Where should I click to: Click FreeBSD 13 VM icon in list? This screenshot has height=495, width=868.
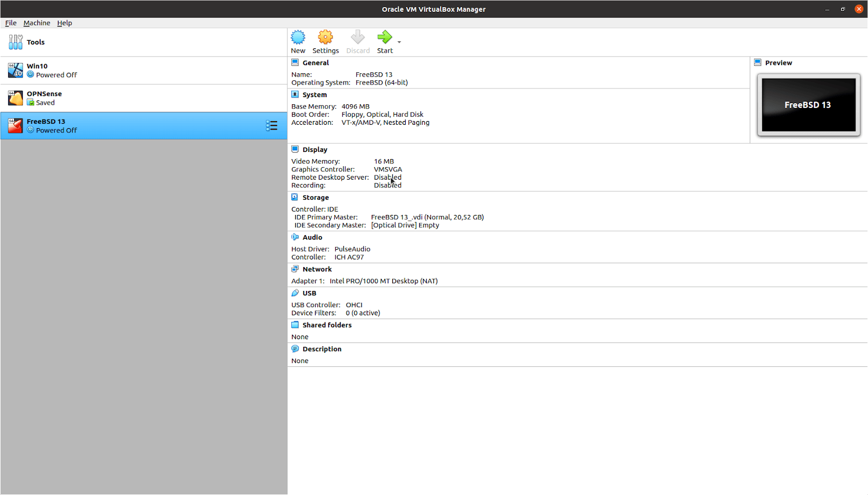coord(15,125)
